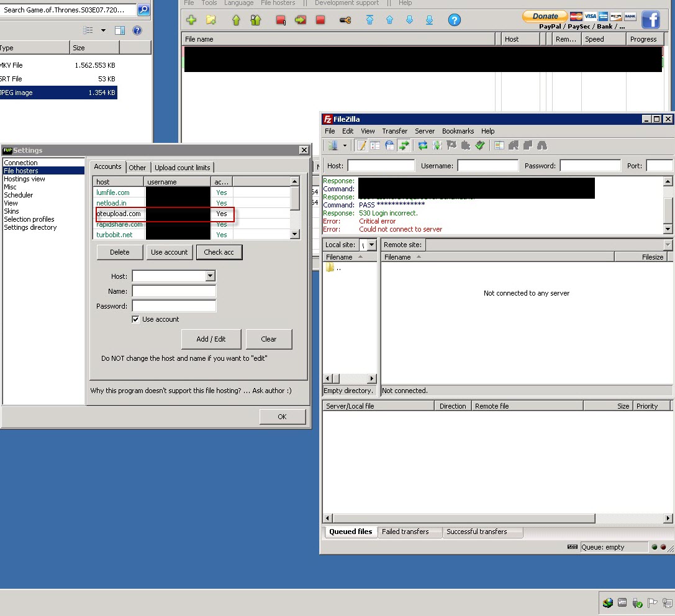Image resolution: width=675 pixels, height=616 pixels.
Task: Click FileZilla refresh file lists icon
Action: (x=423, y=145)
